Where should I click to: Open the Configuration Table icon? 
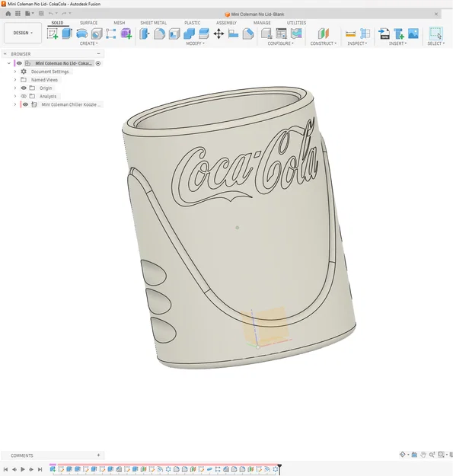point(282,34)
